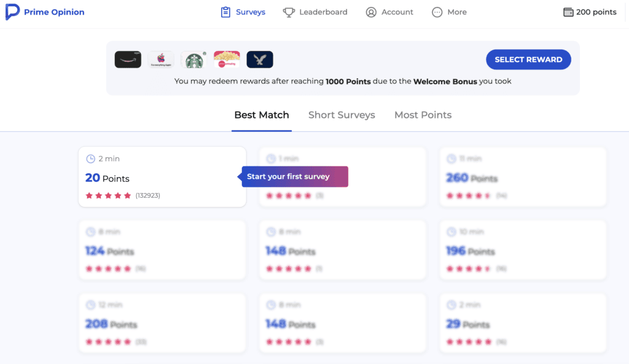Image resolution: width=629 pixels, height=364 pixels.
Task: Click the Surveys clipboard icon
Action: [225, 12]
